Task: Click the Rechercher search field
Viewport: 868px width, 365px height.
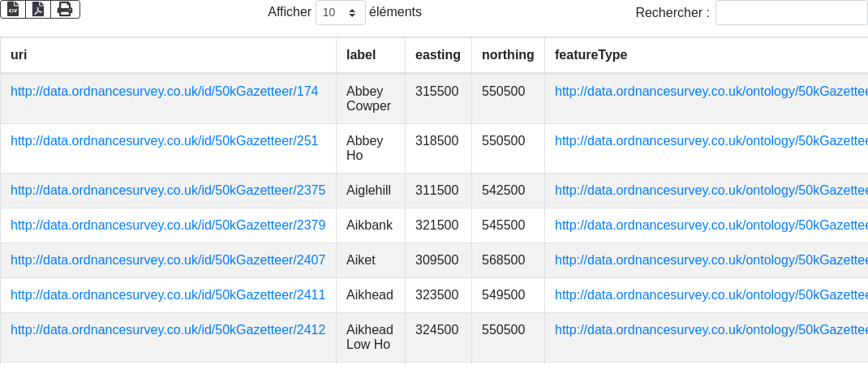Action: point(791,13)
